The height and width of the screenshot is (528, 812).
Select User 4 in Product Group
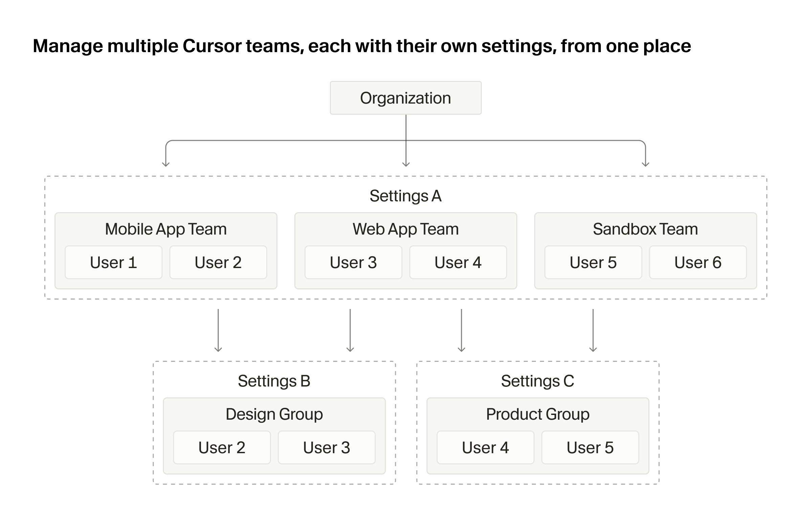[486, 447]
